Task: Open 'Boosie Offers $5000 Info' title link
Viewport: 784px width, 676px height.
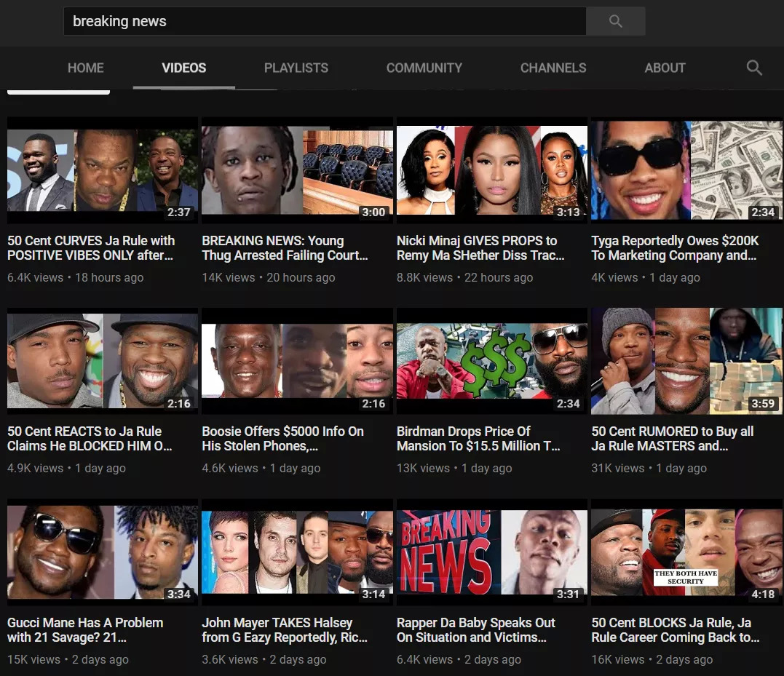Action: [x=282, y=439]
